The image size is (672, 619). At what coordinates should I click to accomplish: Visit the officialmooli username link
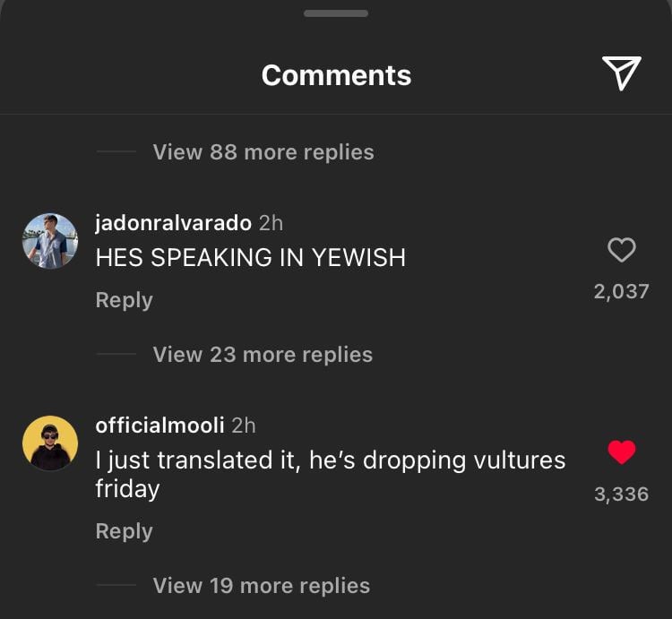pyautogui.click(x=159, y=425)
